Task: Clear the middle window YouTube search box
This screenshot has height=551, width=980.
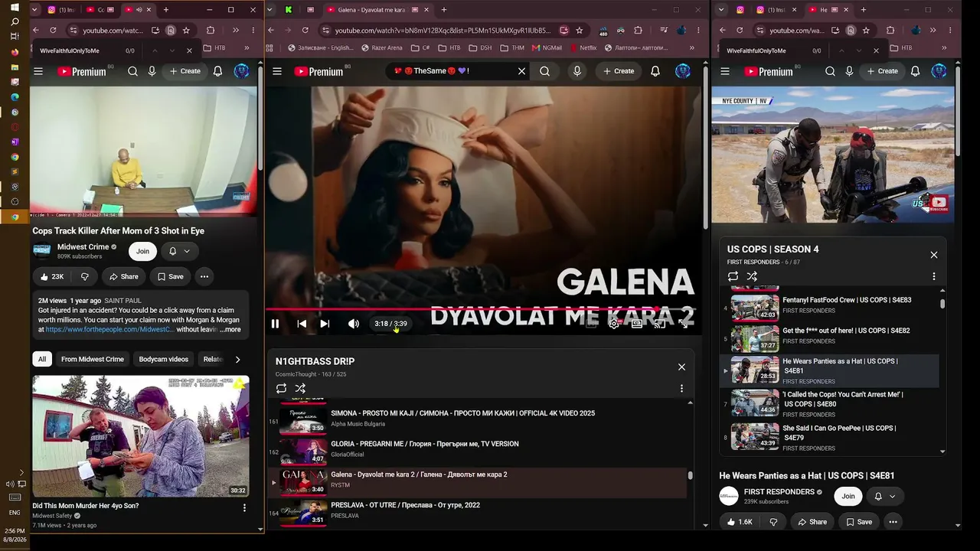Action: pyautogui.click(x=521, y=71)
